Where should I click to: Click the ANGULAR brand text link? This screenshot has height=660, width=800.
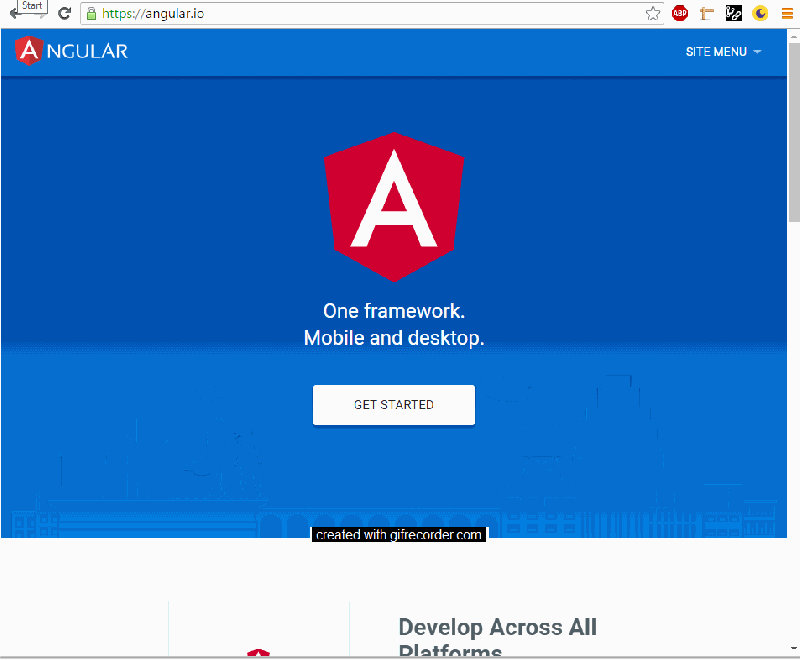[x=84, y=51]
